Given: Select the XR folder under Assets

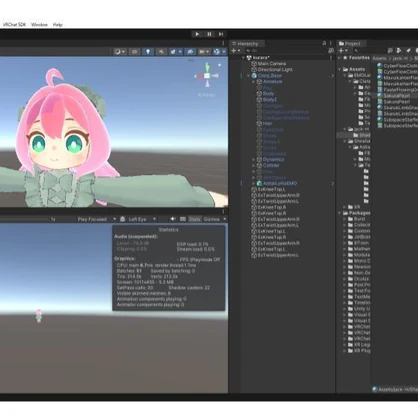Looking at the screenshot, I should [x=354, y=207].
